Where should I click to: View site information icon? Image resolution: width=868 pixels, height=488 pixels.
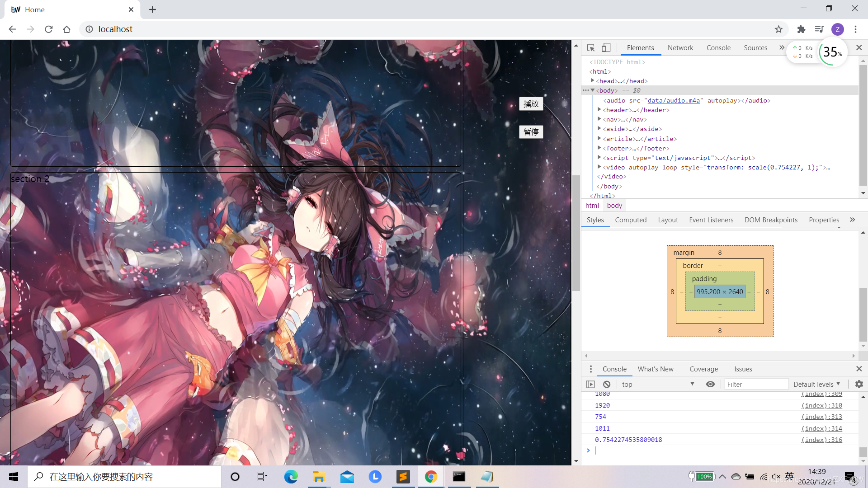click(x=90, y=29)
